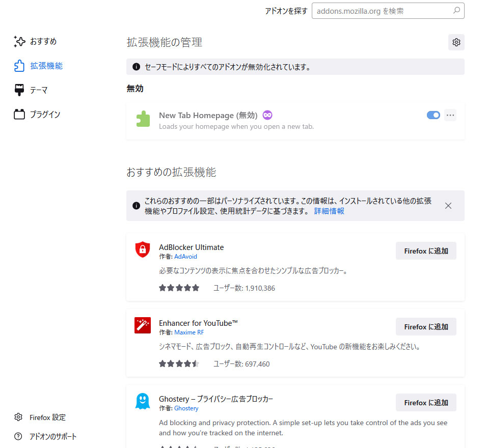Toggle the New Tab Homepage extension switch
486x448 pixels.
click(x=433, y=115)
